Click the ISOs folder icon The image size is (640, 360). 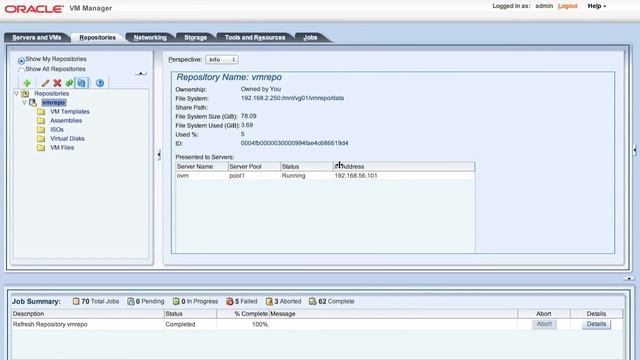click(41, 129)
